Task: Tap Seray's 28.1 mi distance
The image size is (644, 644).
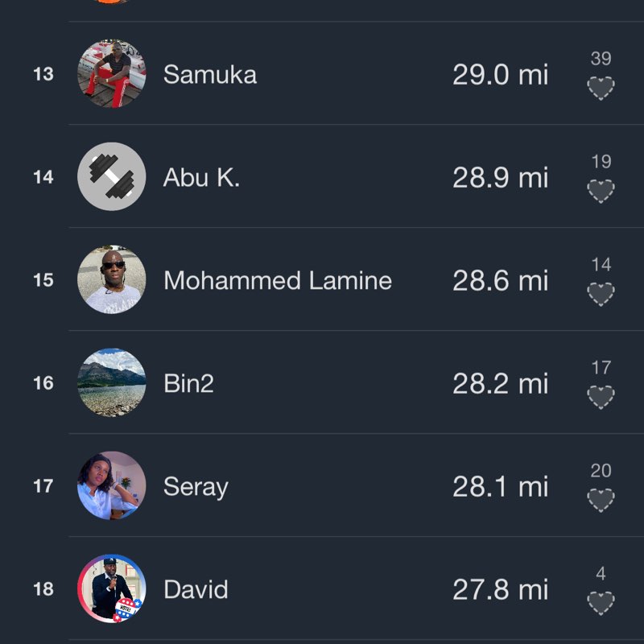Action: [500, 487]
